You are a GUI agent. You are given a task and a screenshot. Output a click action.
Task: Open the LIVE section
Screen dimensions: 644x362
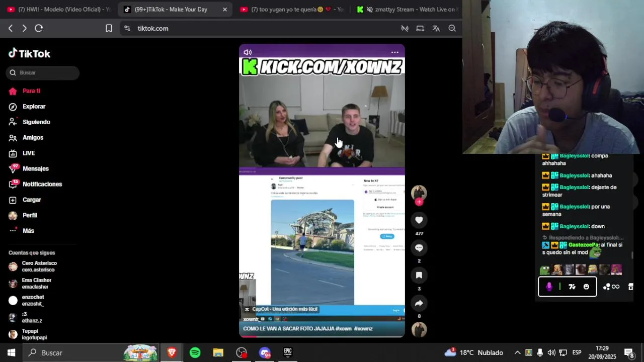tap(22, 153)
